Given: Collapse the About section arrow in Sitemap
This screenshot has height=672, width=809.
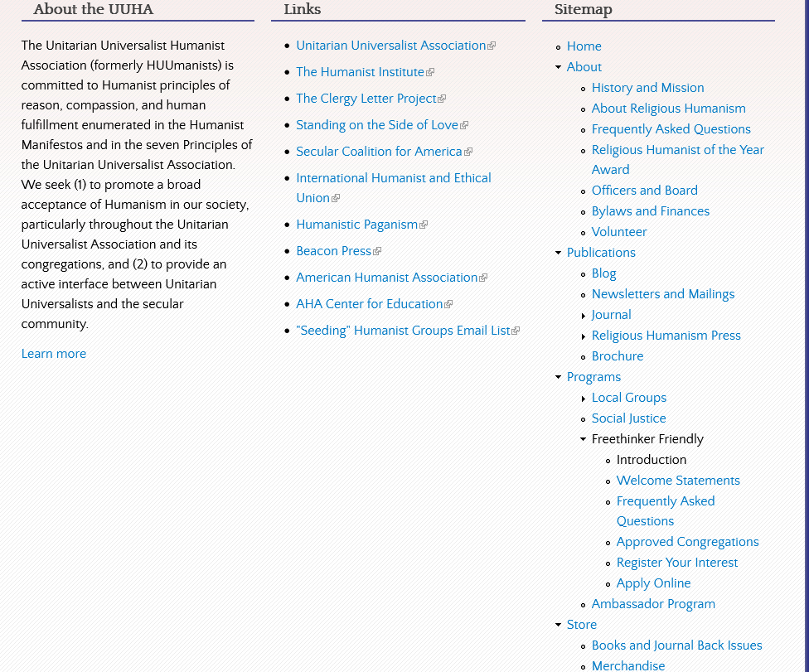Looking at the screenshot, I should pyautogui.click(x=558, y=67).
